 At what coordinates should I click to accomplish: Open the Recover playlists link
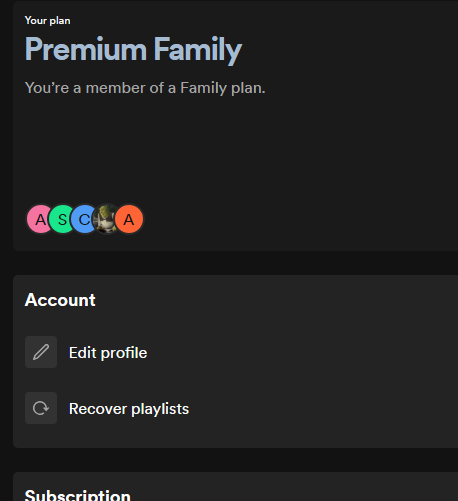point(129,409)
